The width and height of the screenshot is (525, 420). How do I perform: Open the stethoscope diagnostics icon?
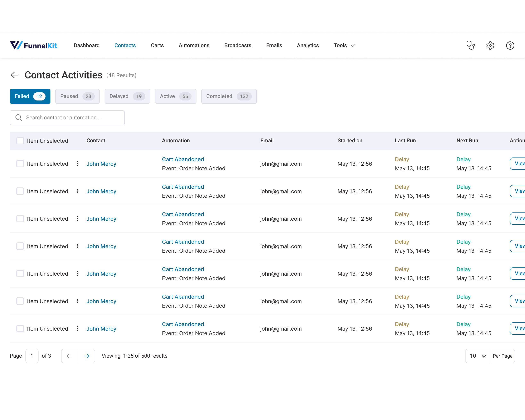tap(470, 46)
